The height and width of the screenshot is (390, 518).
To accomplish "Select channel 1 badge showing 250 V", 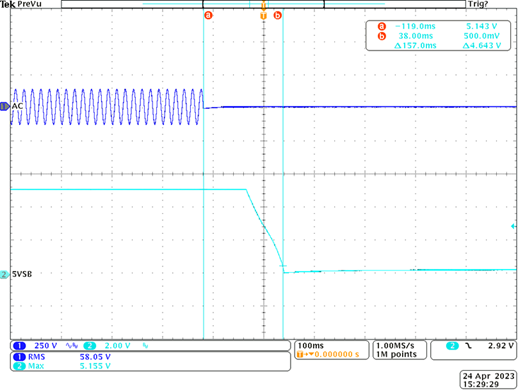I will coord(19,346).
